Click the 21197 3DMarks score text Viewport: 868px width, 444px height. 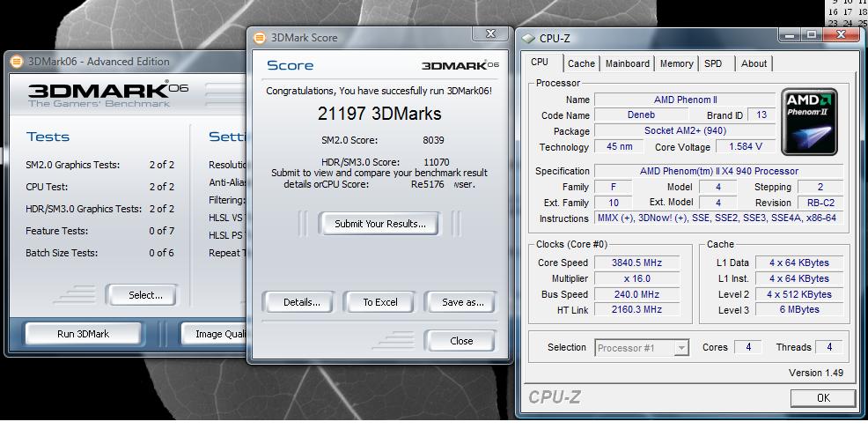379,114
